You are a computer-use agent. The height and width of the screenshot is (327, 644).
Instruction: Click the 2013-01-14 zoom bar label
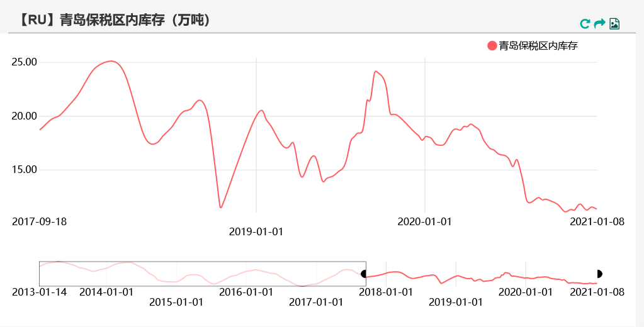tap(40, 292)
